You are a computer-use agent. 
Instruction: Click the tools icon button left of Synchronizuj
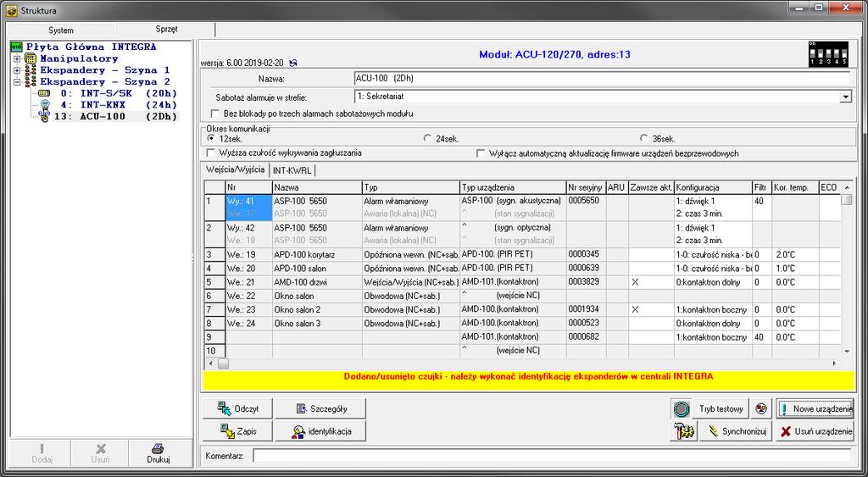684,431
